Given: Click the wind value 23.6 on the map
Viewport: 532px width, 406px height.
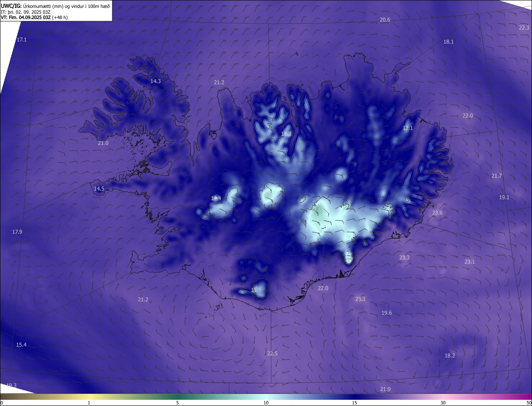Looking at the screenshot, I should coord(437,213).
